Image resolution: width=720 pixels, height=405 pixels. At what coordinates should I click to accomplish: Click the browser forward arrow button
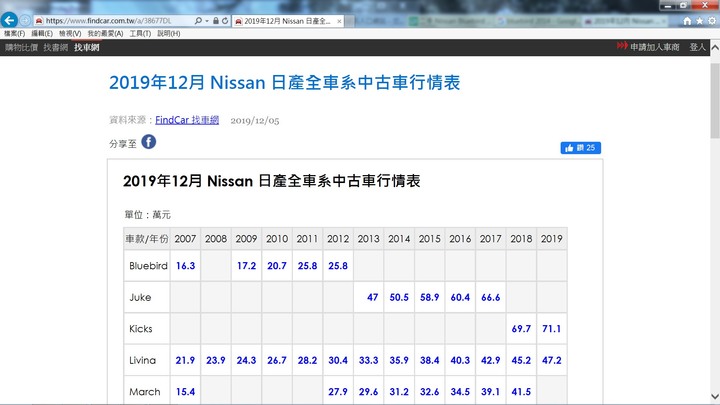tap(25, 21)
